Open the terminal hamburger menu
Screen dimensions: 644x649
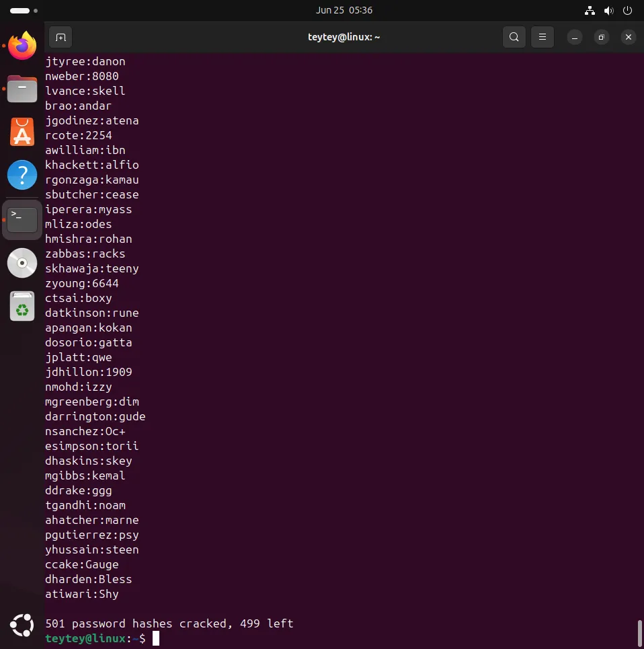[542, 37]
